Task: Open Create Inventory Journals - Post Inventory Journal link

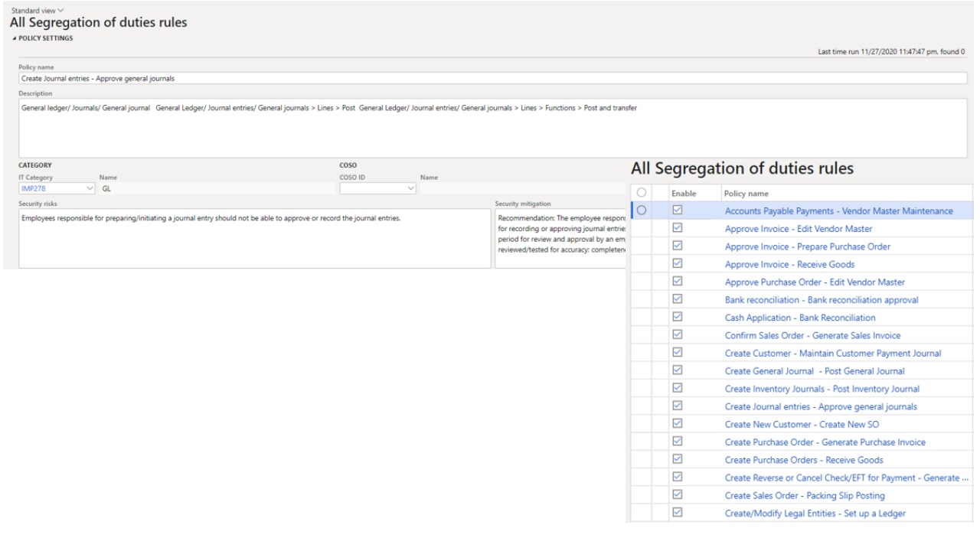Action: tap(822, 389)
